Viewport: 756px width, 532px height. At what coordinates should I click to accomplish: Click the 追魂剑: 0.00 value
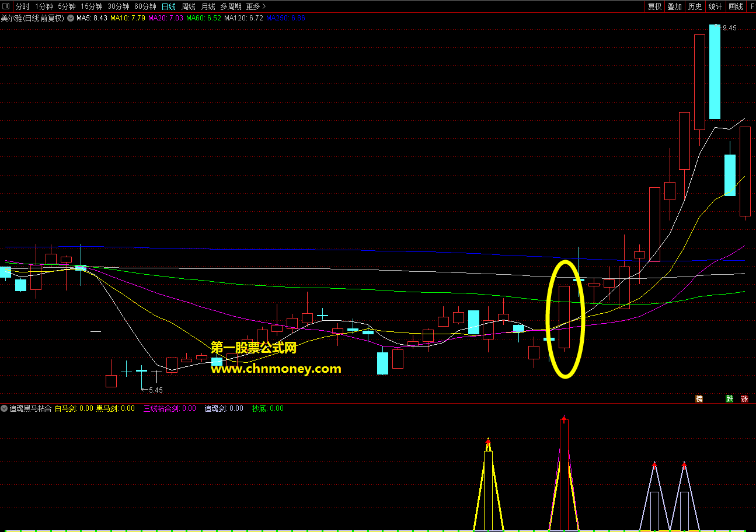tap(224, 408)
